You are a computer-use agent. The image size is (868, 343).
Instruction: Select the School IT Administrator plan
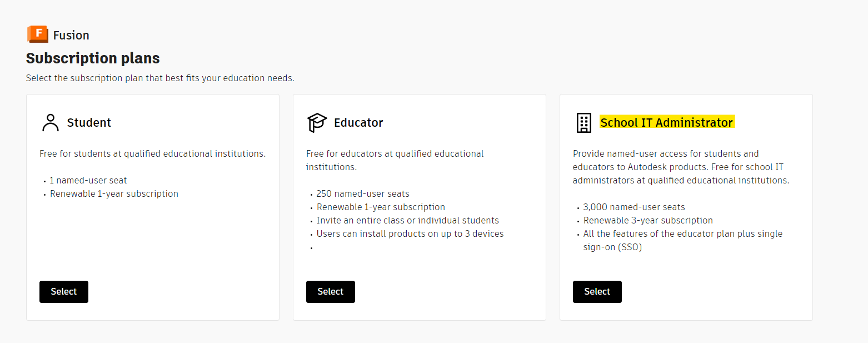pyautogui.click(x=597, y=291)
